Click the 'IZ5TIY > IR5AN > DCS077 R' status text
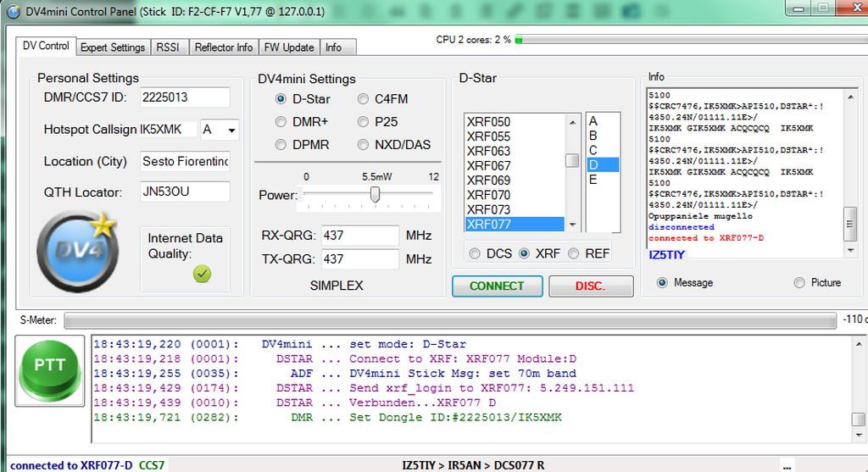This screenshot has height=472, width=868. [473, 465]
